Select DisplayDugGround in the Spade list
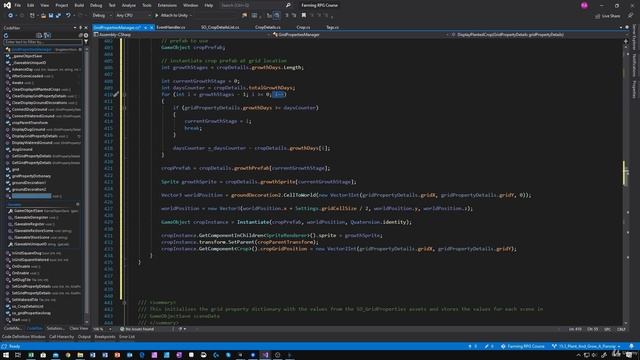 click(x=28, y=129)
